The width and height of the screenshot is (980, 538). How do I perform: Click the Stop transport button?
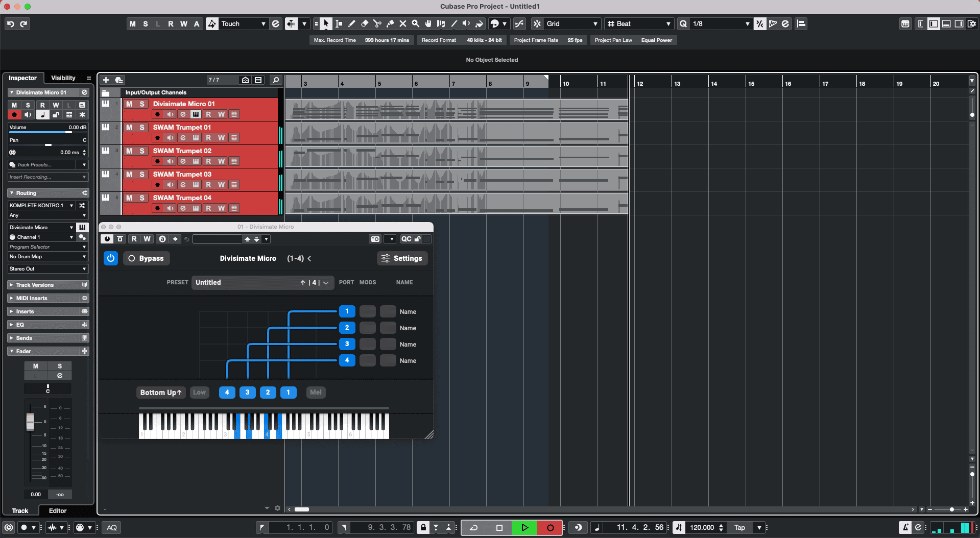499,527
